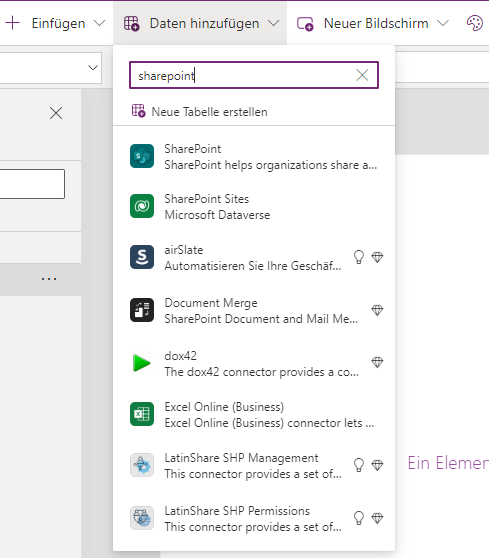Click lightbulb beside LatinShare SHP Permissions
The height and width of the screenshot is (558, 489).
pyautogui.click(x=359, y=518)
